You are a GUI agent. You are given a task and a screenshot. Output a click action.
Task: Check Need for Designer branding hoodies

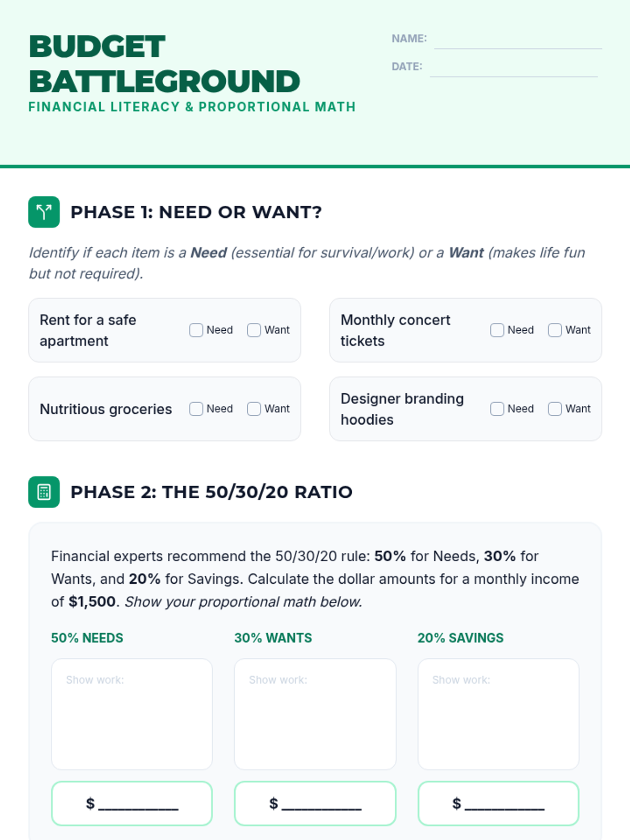click(x=497, y=409)
